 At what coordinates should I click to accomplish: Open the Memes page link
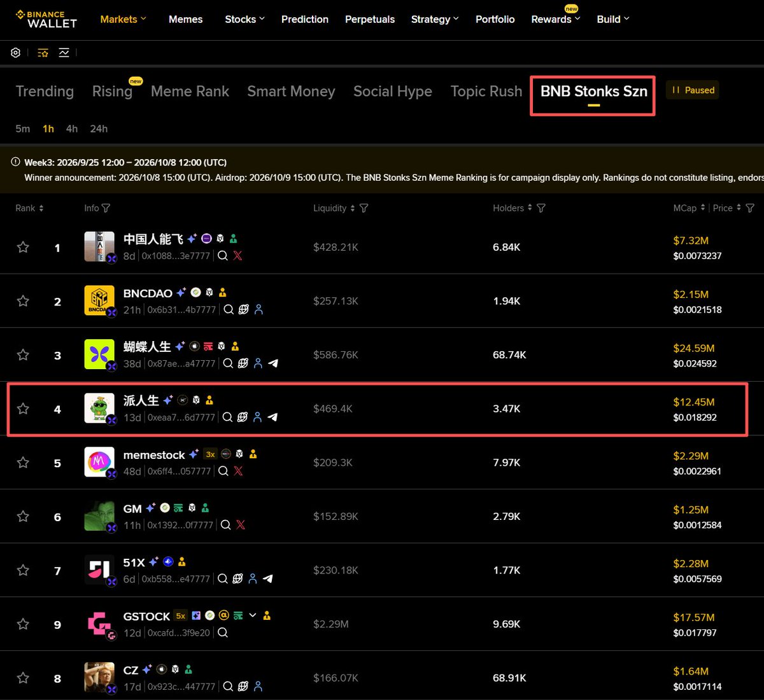pyautogui.click(x=186, y=19)
